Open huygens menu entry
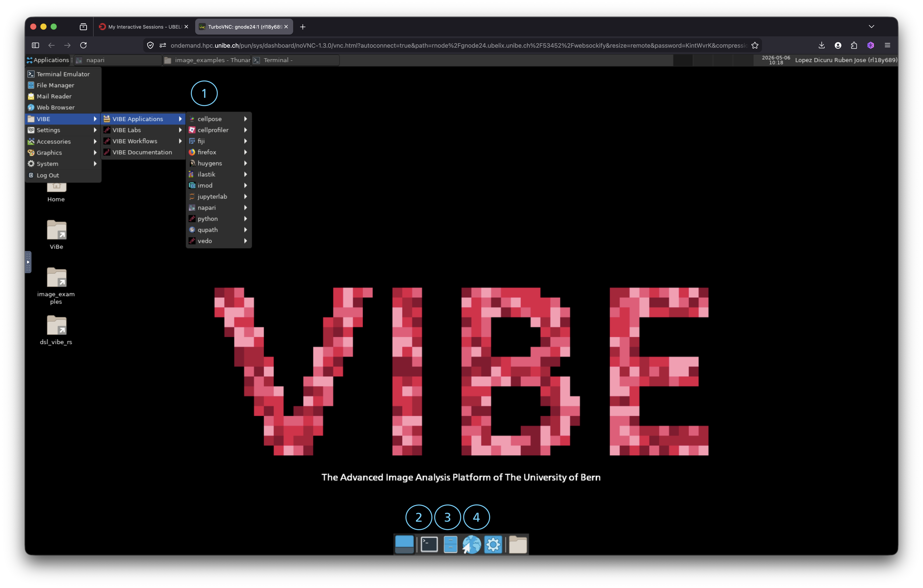Screen dimensions: 923x588 [218, 163]
